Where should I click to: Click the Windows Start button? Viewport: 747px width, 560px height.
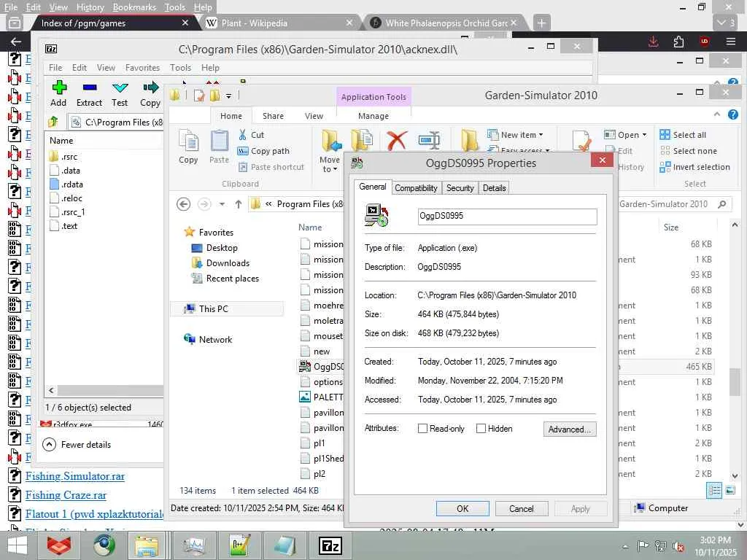pos(18,545)
